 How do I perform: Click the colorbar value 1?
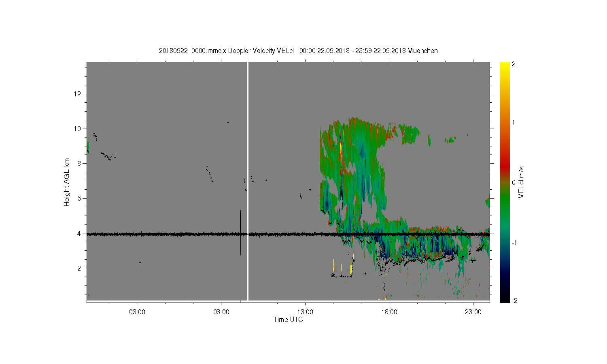coord(514,122)
